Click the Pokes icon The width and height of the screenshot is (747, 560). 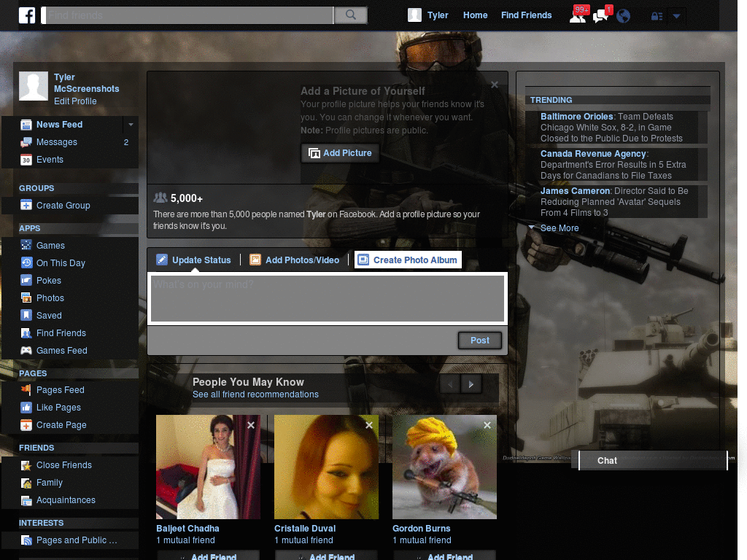coord(26,281)
